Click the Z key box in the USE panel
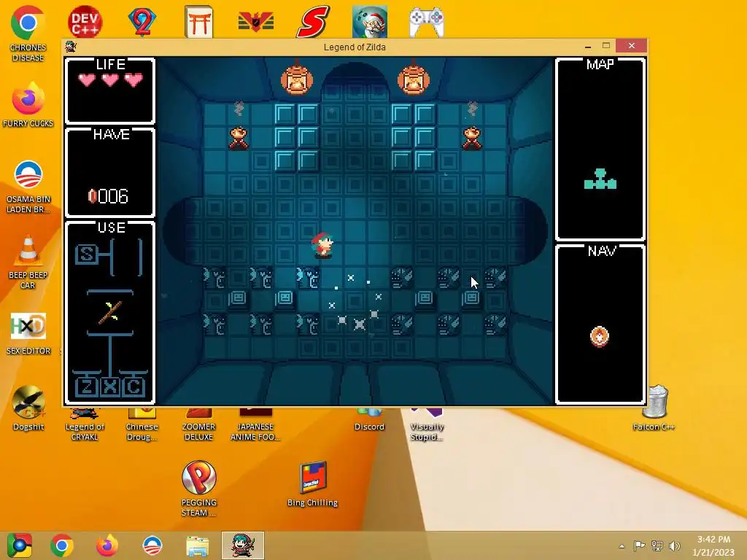Screen dimensions: 747x560 [86, 386]
